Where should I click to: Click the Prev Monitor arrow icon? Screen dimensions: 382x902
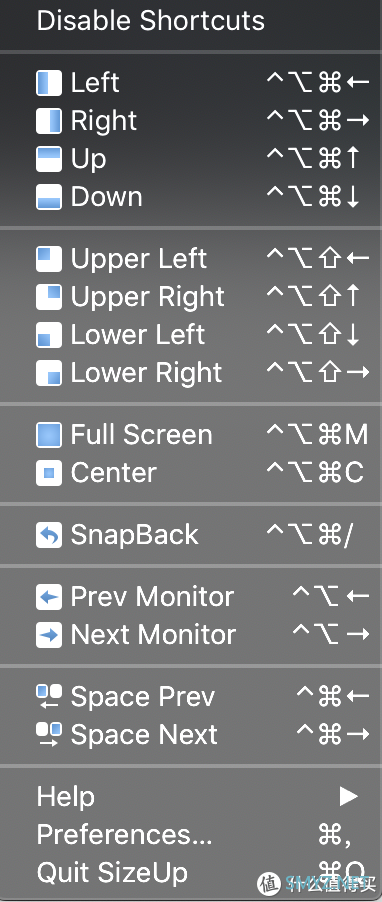[x=49, y=597]
